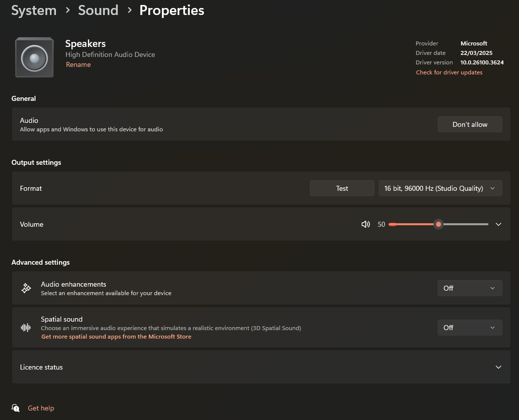The height and width of the screenshot is (420, 519).
Task: Click the Don't allow audio button
Action: (470, 124)
